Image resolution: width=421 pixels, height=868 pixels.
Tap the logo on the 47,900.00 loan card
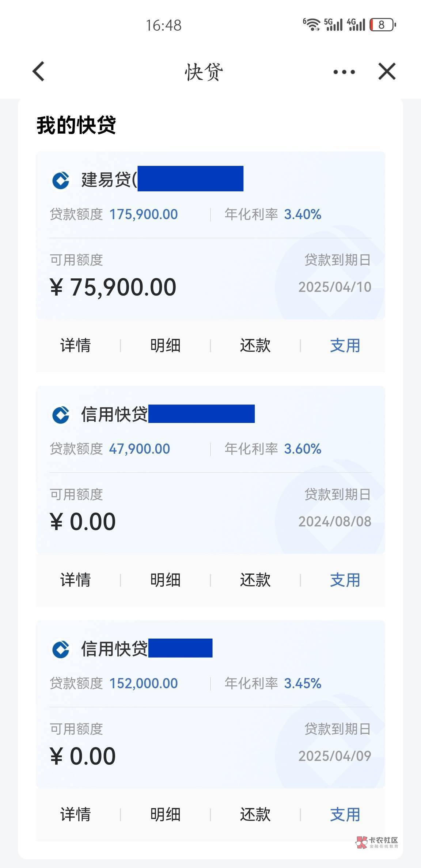(x=61, y=415)
